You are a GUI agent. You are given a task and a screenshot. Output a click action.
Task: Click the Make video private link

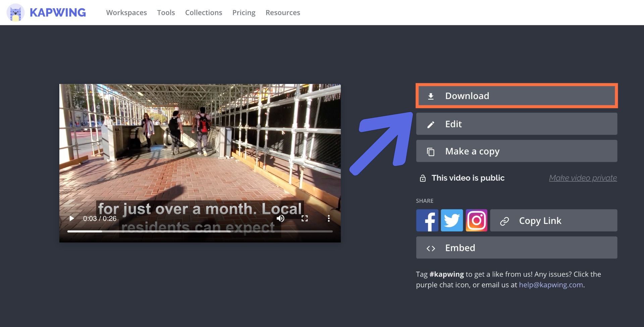583,178
